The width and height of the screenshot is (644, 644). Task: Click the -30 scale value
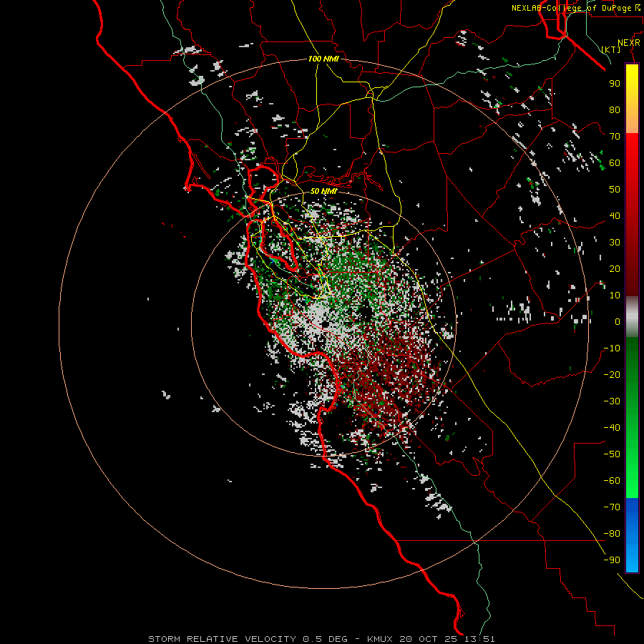pos(612,401)
